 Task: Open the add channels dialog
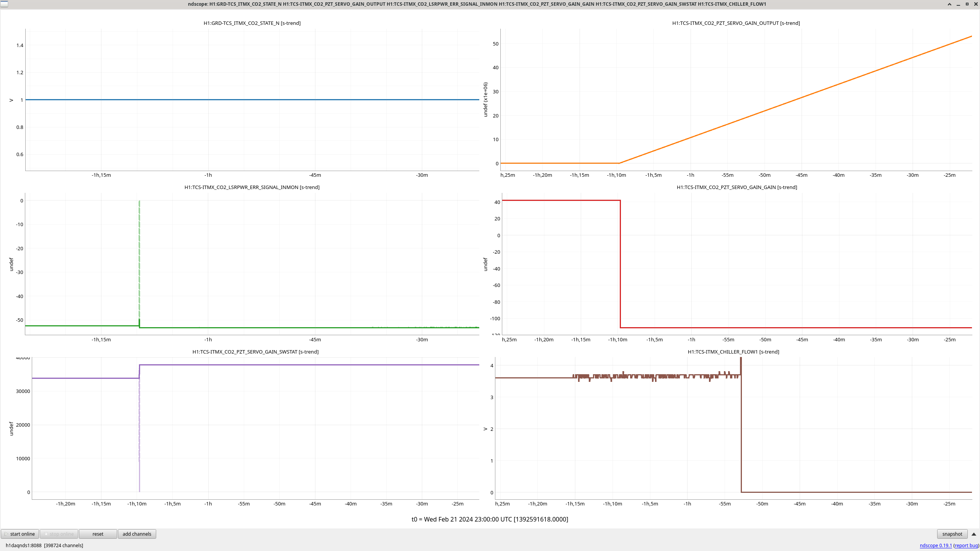pos(137,534)
